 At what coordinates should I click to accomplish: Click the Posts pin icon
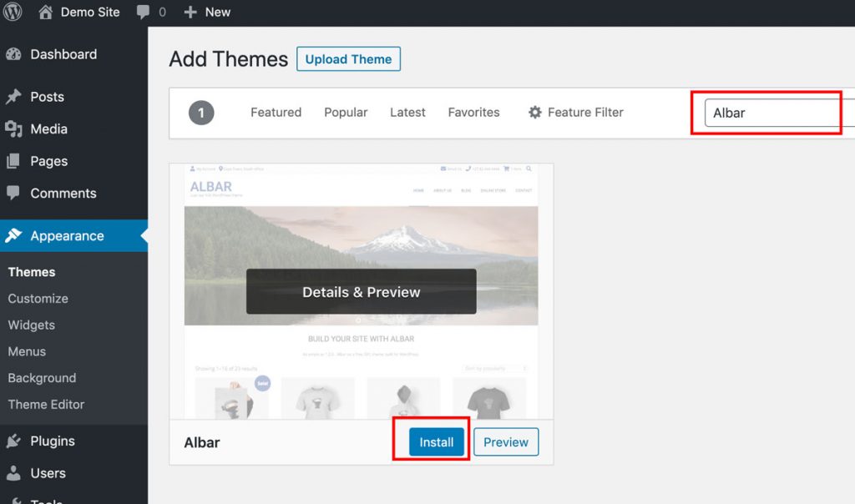13,97
